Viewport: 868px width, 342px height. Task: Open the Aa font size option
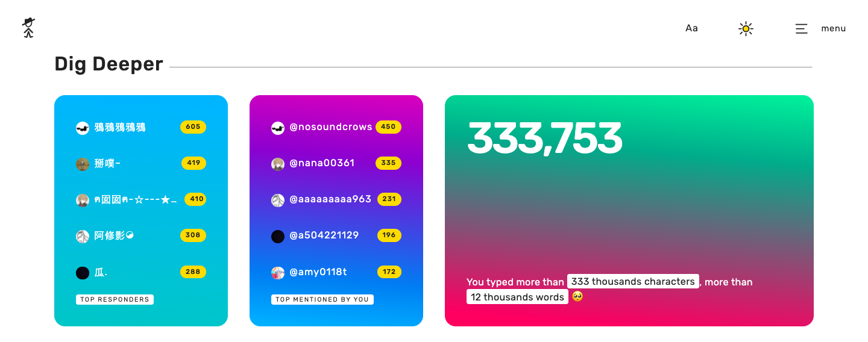691,28
